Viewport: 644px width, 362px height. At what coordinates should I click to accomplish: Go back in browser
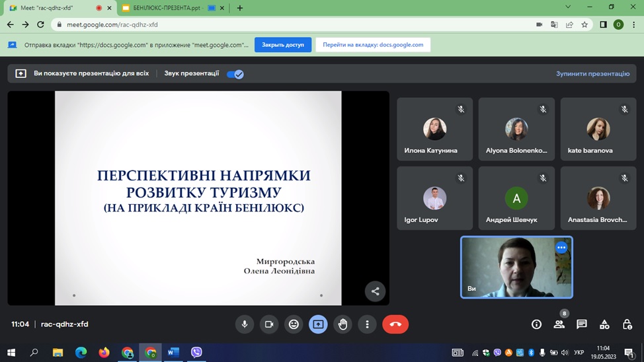[11, 24]
